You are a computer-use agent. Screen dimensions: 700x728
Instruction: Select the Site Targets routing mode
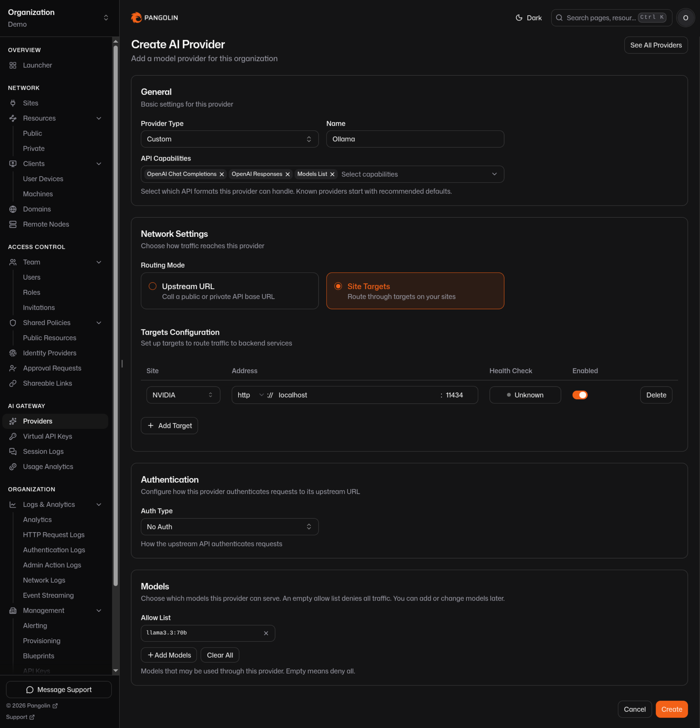coord(415,291)
